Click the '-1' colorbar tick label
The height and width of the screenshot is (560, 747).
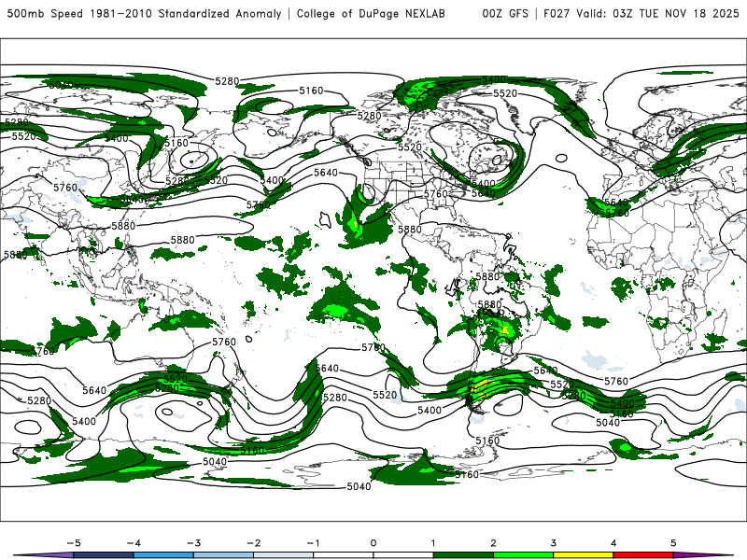coord(313,543)
